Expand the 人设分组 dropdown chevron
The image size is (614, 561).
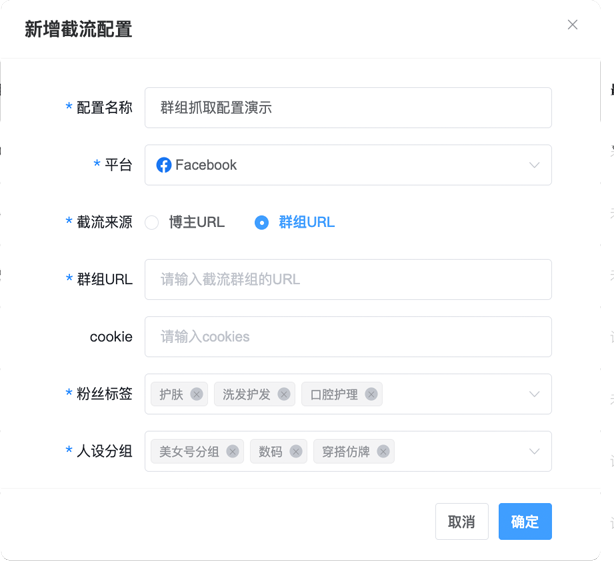point(535,451)
